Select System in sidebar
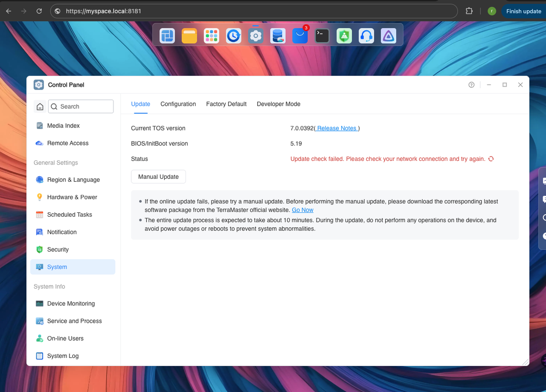 coord(73,267)
